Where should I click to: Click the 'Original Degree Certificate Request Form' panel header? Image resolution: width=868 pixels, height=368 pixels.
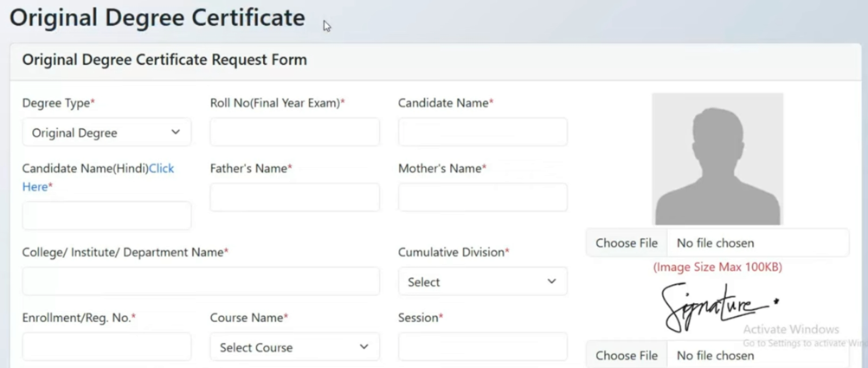point(164,61)
